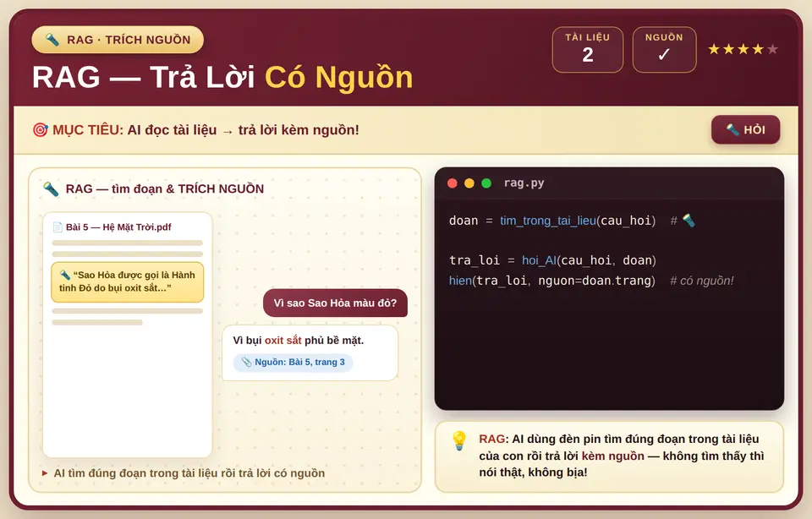Click the flashlight icon in the code comment
812x519 pixels.
[689, 221]
